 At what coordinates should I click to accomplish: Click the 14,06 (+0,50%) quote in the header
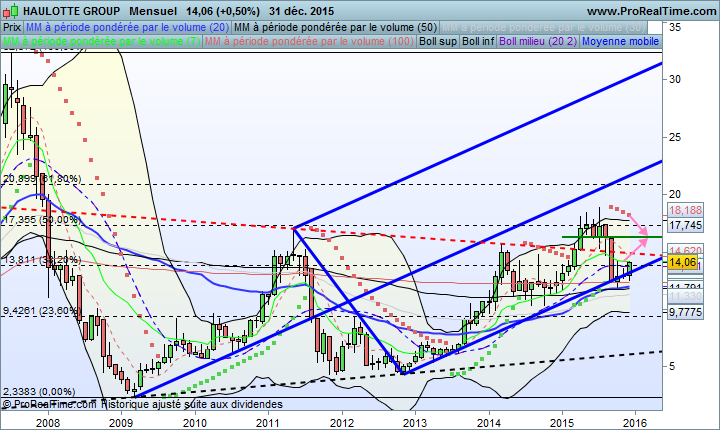click(x=223, y=11)
